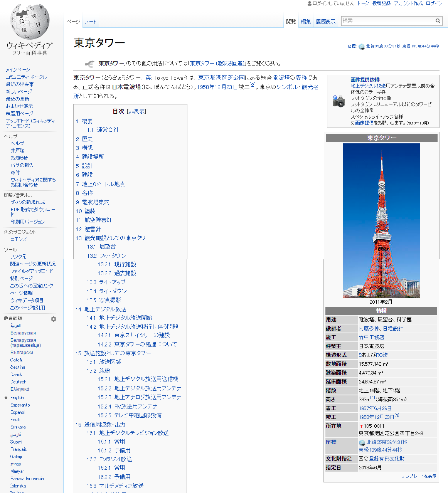Jump to section 16.2 FMラジオ放送

tap(109, 459)
